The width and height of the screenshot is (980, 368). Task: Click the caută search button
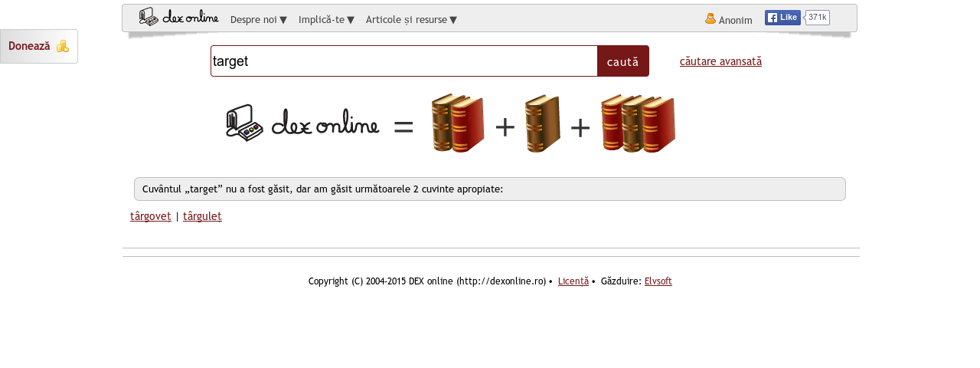pyautogui.click(x=622, y=61)
